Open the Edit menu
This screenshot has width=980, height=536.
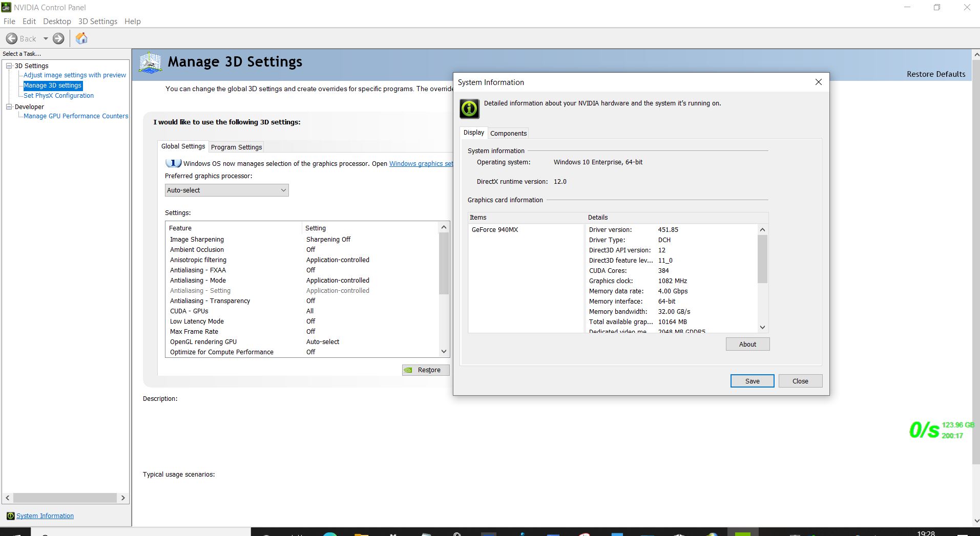pyautogui.click(x=29, y=22)
